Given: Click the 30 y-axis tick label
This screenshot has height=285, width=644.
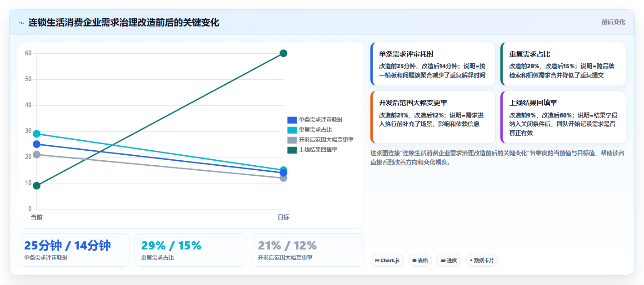Looking at the screenshot, I should tap(28, 131).
